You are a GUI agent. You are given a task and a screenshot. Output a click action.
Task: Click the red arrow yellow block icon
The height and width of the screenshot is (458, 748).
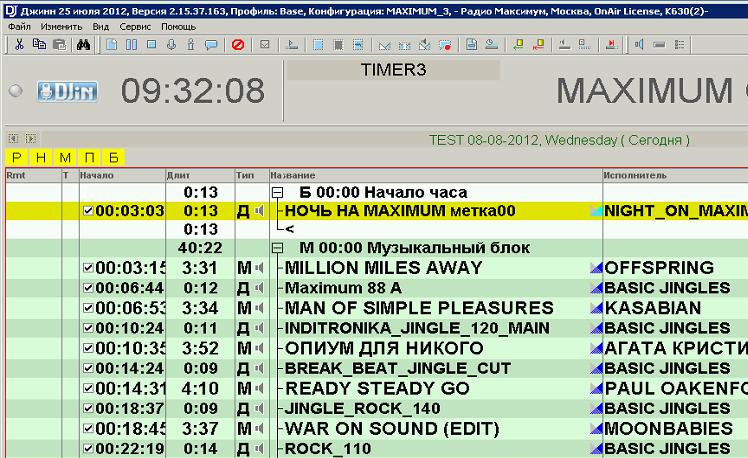pos(538,45)
